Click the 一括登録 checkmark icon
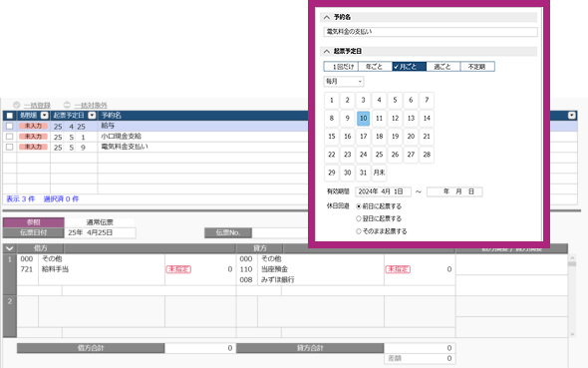The image size is (588, 368). point(17,105)
